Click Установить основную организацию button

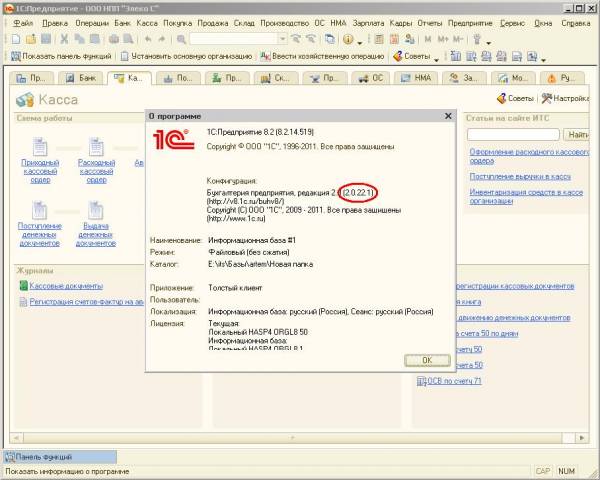[x=186, y=56]
